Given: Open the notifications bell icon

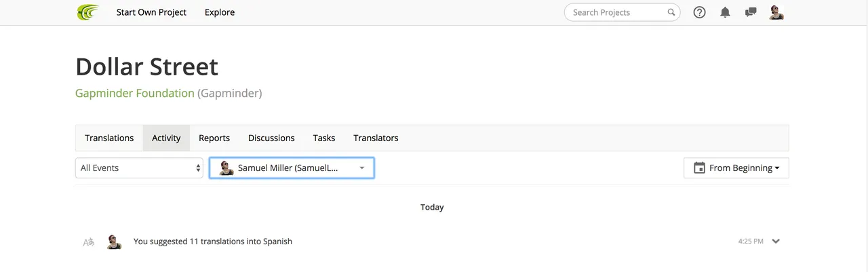Looking at the screenshot, I should (x=726, y=12).
